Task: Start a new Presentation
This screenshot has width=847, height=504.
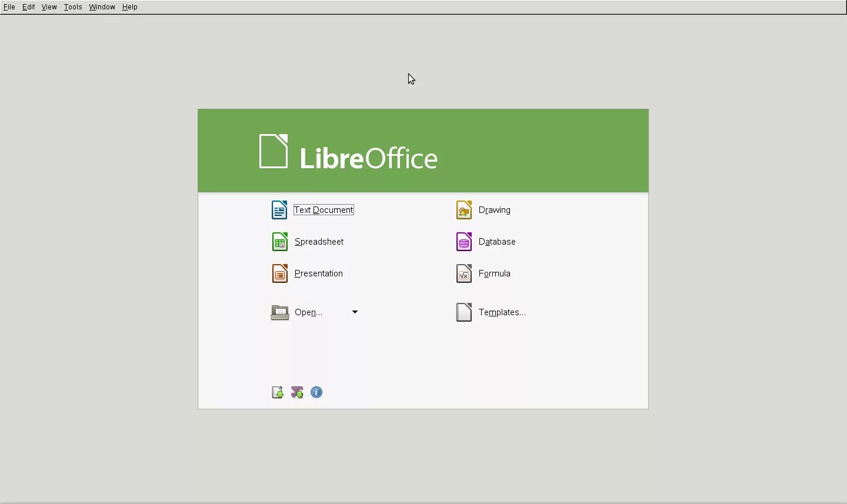Action: tap(307, 273)
